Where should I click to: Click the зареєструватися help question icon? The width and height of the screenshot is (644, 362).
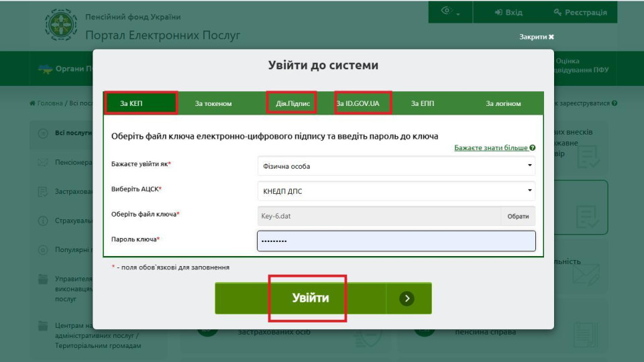pyautogui.click(x=614, y=103)
